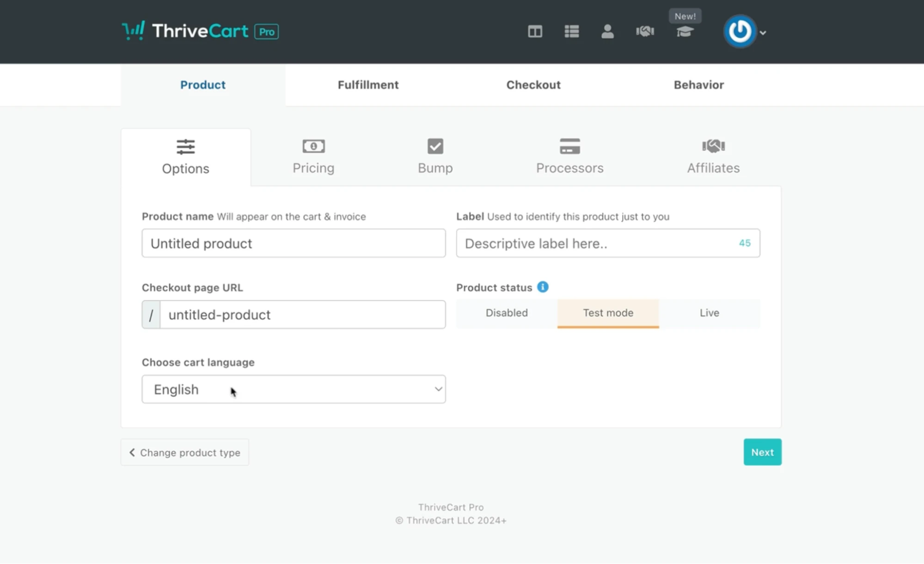Click the Product status info icon

(x=543, y=287)
